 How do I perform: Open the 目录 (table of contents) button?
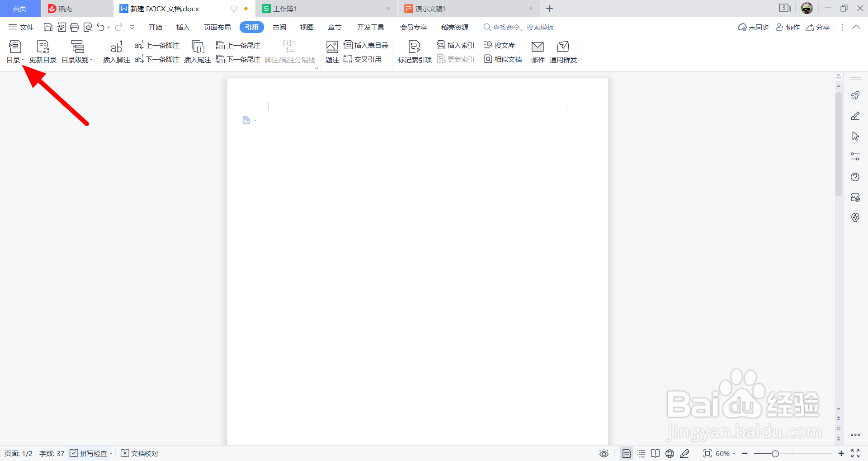click(x=15, y=52)
